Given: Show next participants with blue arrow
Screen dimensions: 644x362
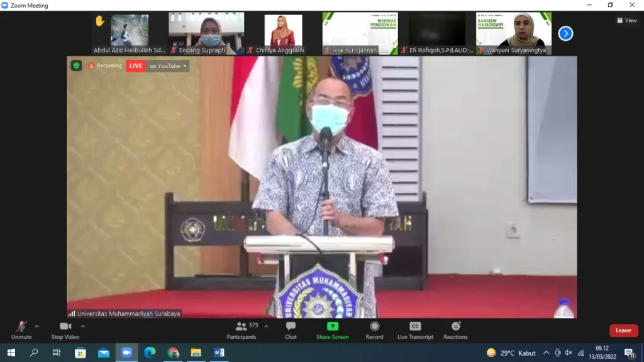Looking at the screenshot, I should pyautogui.click(x=565, y=33).
